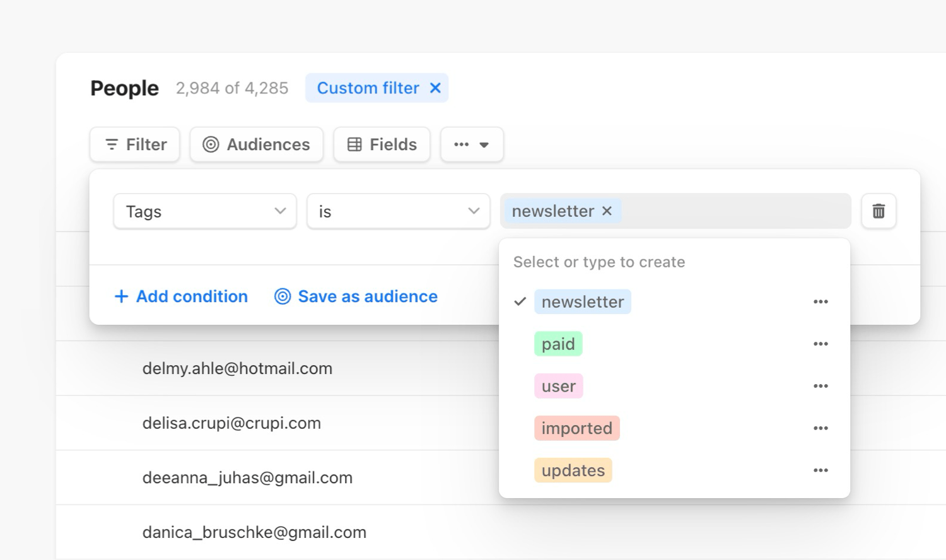Select the paid tag option
The width and height of the screenshot is (946, 560).
click(558, 344)
